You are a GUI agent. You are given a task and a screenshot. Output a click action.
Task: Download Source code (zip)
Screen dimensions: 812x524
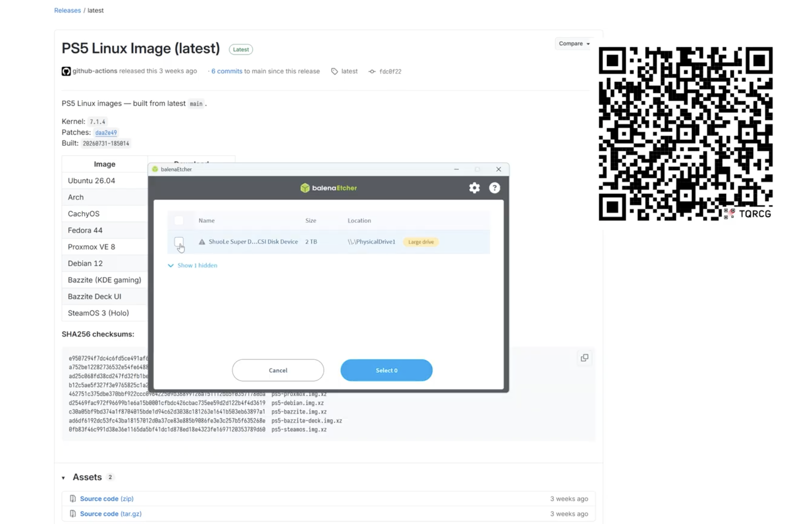[x=107, y=499]
